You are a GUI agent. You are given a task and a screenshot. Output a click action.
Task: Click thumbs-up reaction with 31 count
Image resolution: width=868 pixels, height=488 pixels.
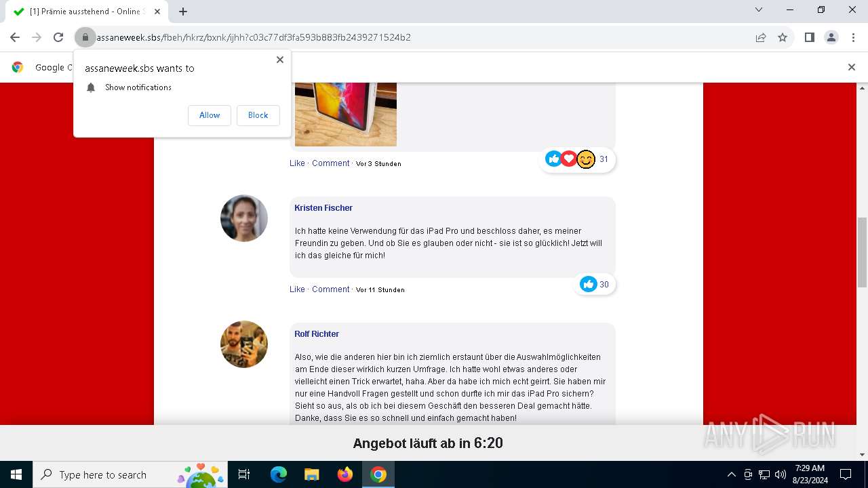553,159
